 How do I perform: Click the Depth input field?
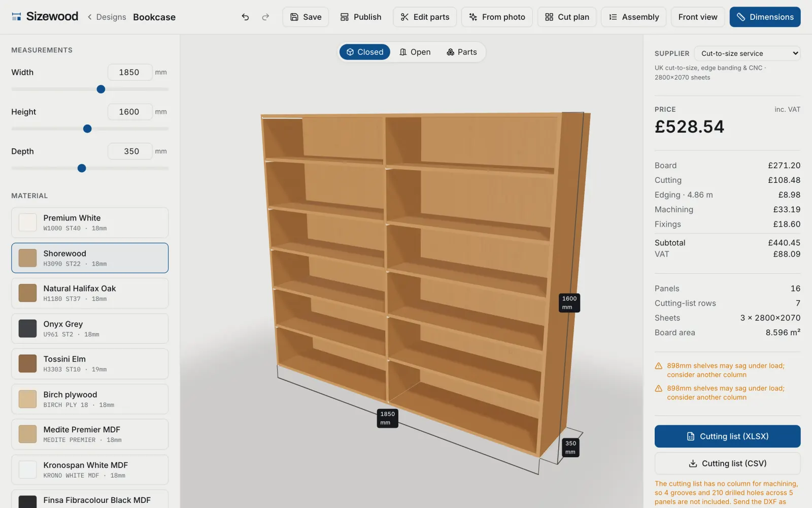pos(130,151)
